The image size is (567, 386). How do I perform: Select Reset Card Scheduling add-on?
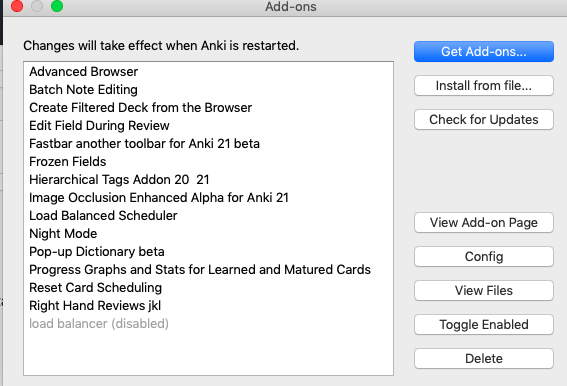point(208,288)
